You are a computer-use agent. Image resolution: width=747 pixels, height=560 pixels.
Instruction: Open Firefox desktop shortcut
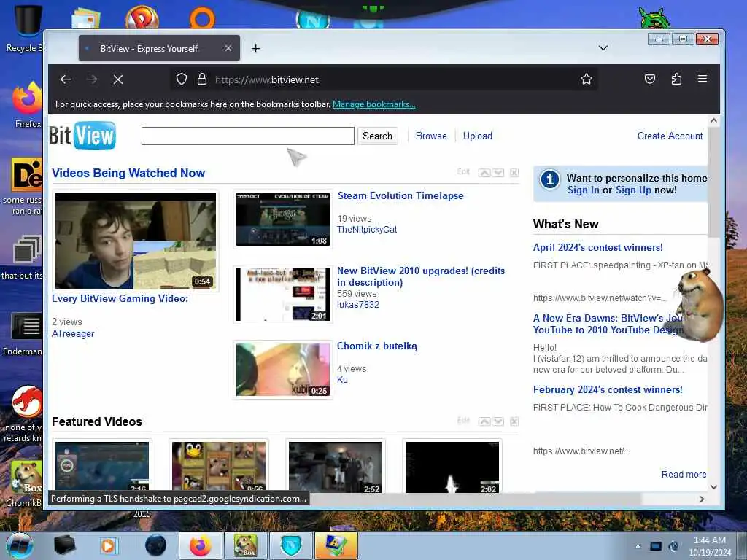pyautogui.click(x=27, y=105)
